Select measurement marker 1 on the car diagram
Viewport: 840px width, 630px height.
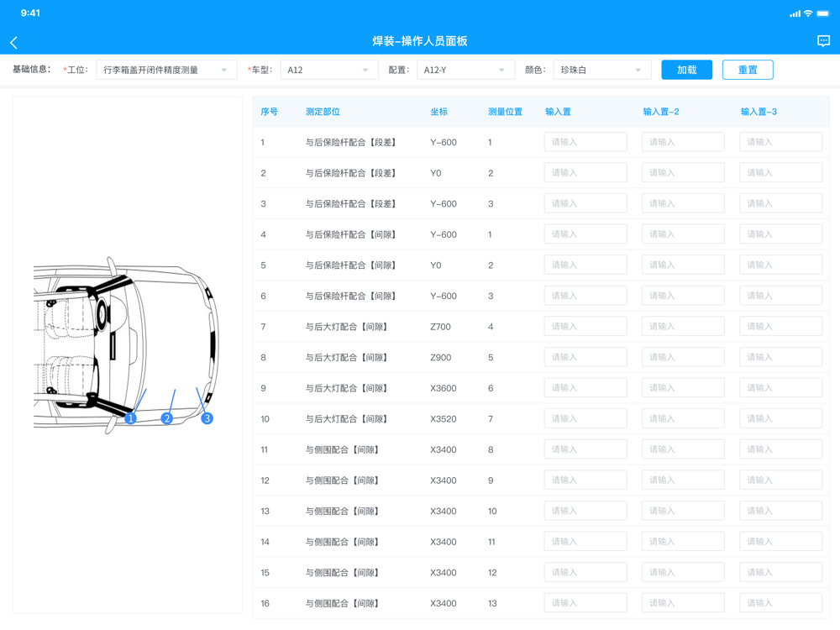130,418
